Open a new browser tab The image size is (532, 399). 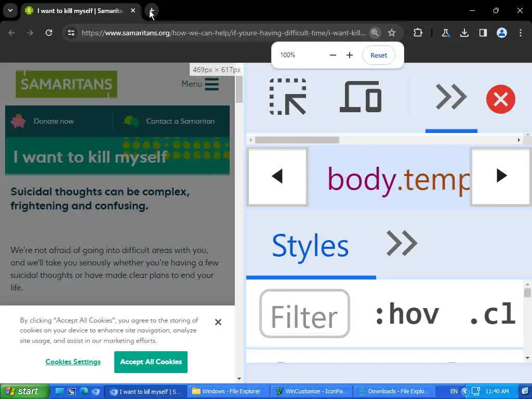pyautogui.click(x=152, y=10)
